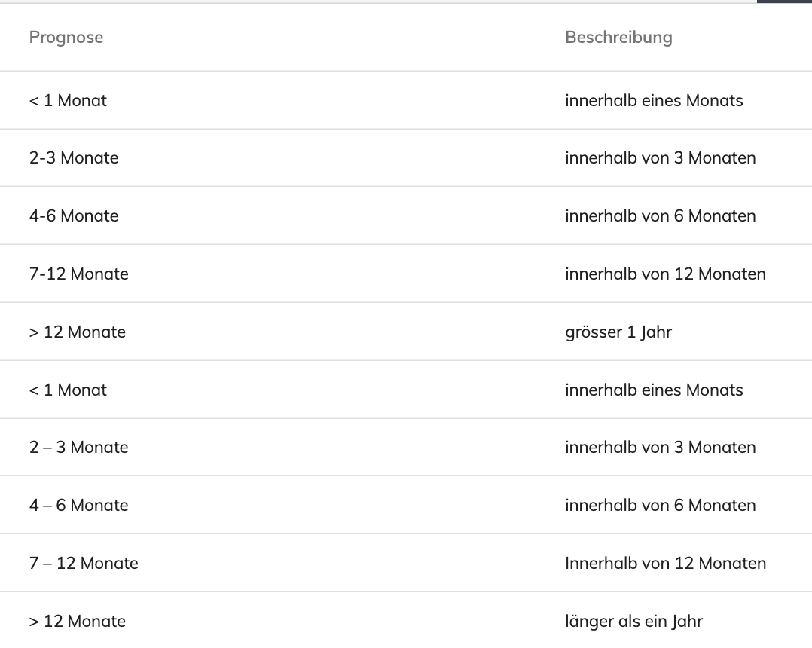Click the spaced '2 – 3 Monate' cell
This screenshot has width=812, height=648.
click(78, 448)
